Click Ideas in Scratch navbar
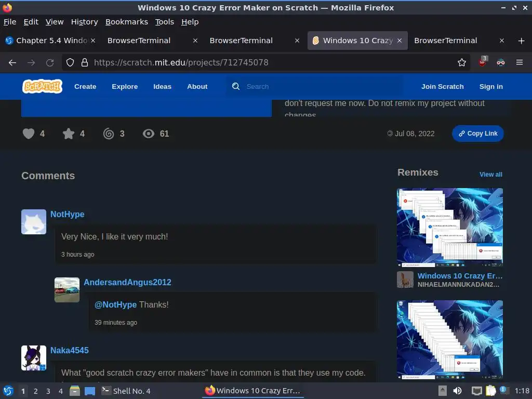This screenshot has height=399, width=532. click(162, 87)
